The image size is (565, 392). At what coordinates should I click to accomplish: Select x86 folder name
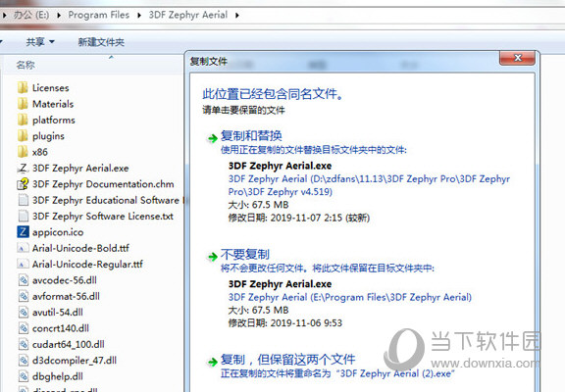pyautogui.click(x=40, y=152)
